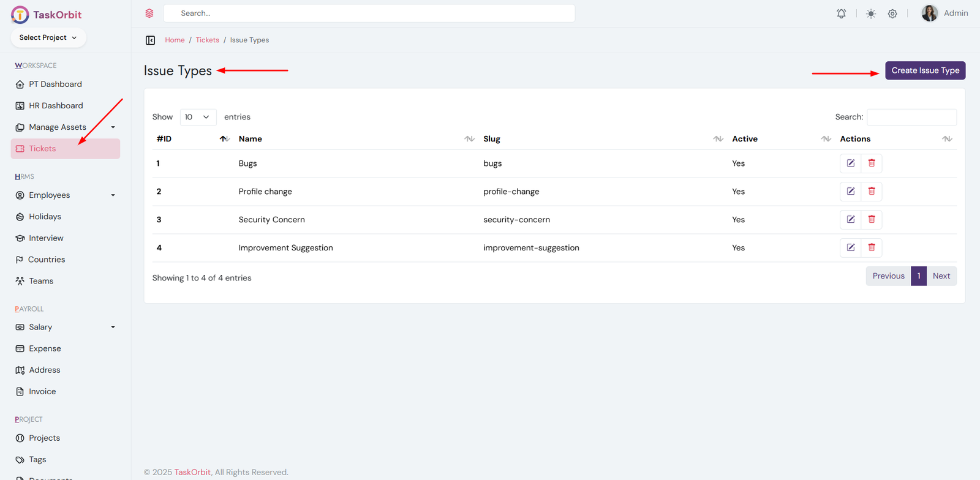Delete the Profile change issue type
Viewport: 980px width, 480px height.
pyautogui.click(x=872, y=192)
